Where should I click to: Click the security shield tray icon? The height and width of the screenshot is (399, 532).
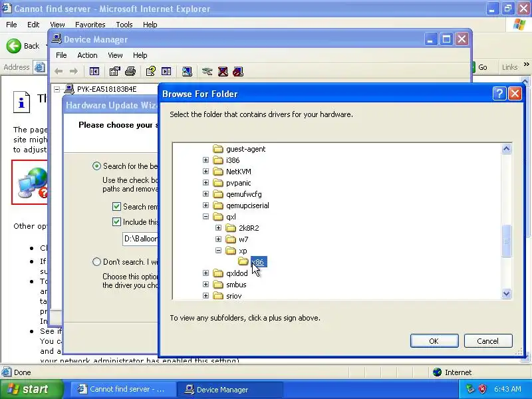[483, 389]
